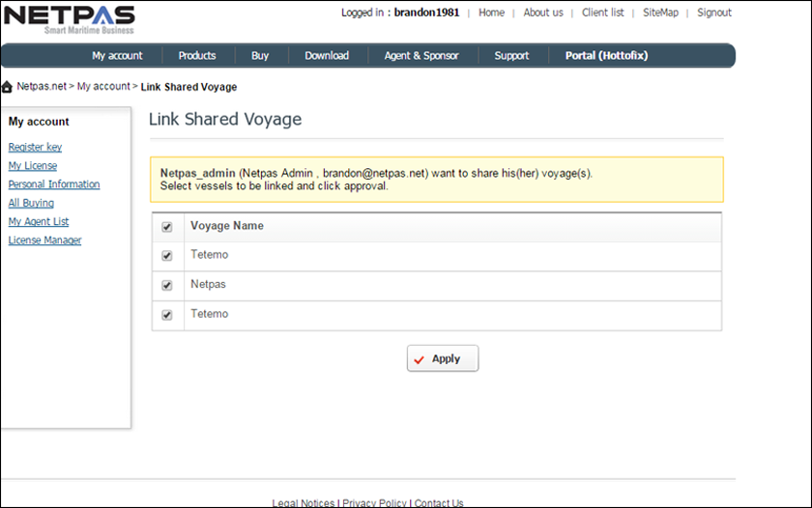Click the Netpas voyage name
Screen dimensions: 812x508
coord(208,284)
